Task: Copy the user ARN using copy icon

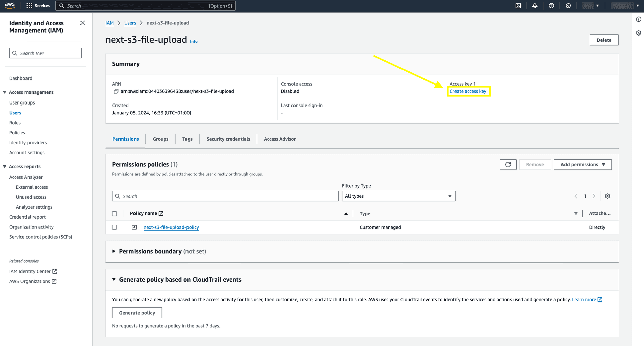Action: [x=116, y=91]
